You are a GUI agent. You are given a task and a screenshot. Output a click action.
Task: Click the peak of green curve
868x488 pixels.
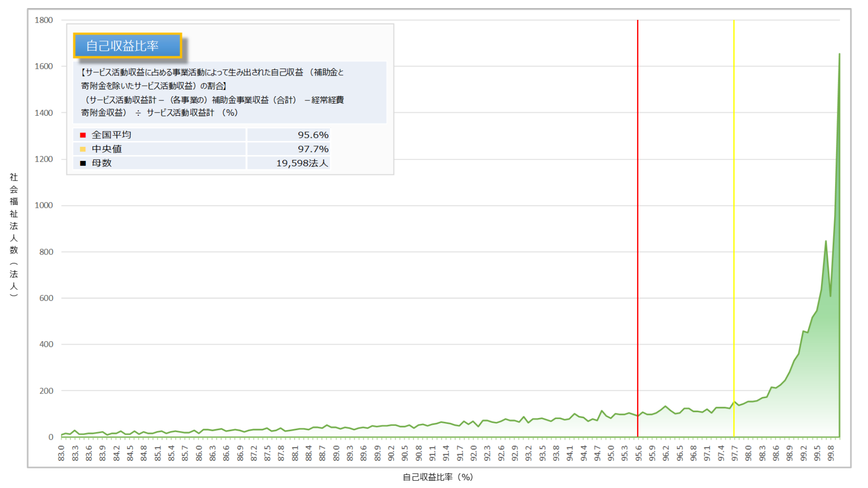tap(839, 55)
